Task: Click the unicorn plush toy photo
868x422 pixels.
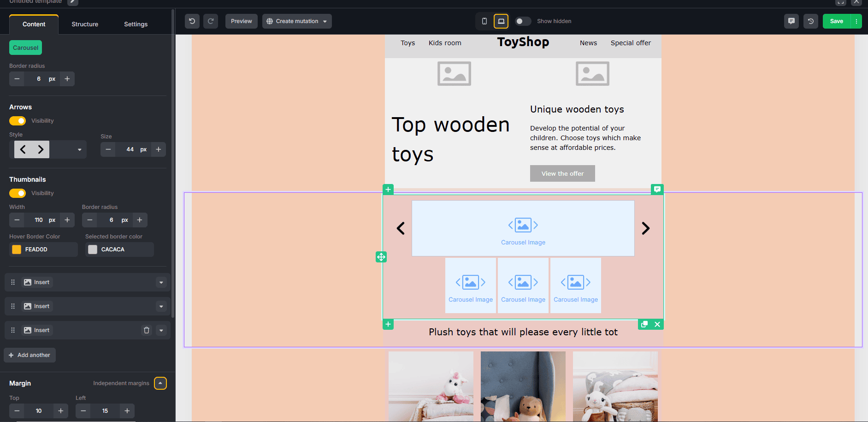Action: (x=431, y=386)
